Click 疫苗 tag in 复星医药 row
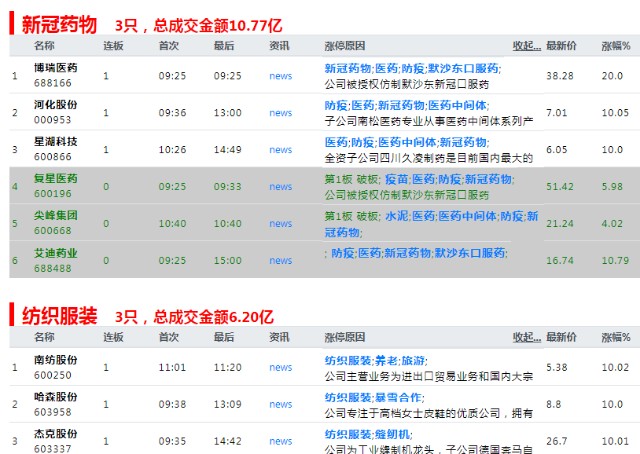The height and width of the screenshot is (454, 640). coord(396,179)
